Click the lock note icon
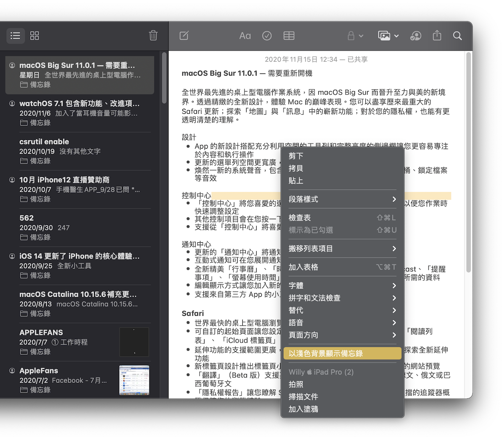 click(x=351, y=36)
